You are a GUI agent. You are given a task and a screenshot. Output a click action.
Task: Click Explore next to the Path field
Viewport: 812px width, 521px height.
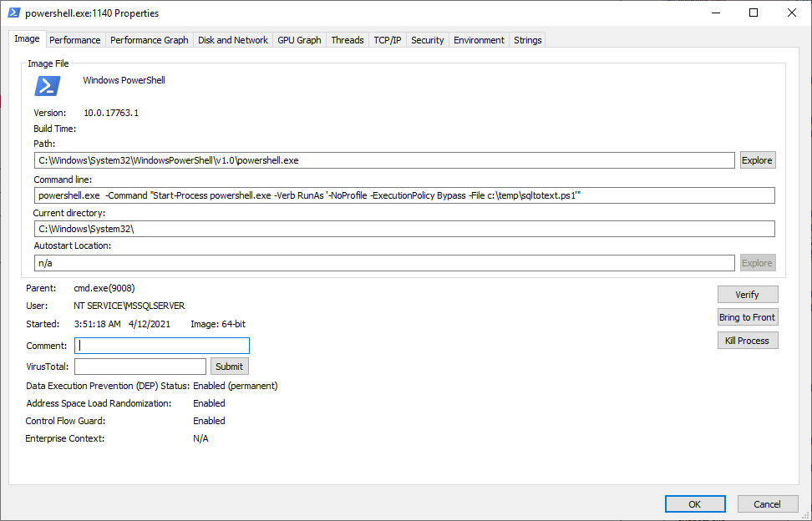(757, 160)
